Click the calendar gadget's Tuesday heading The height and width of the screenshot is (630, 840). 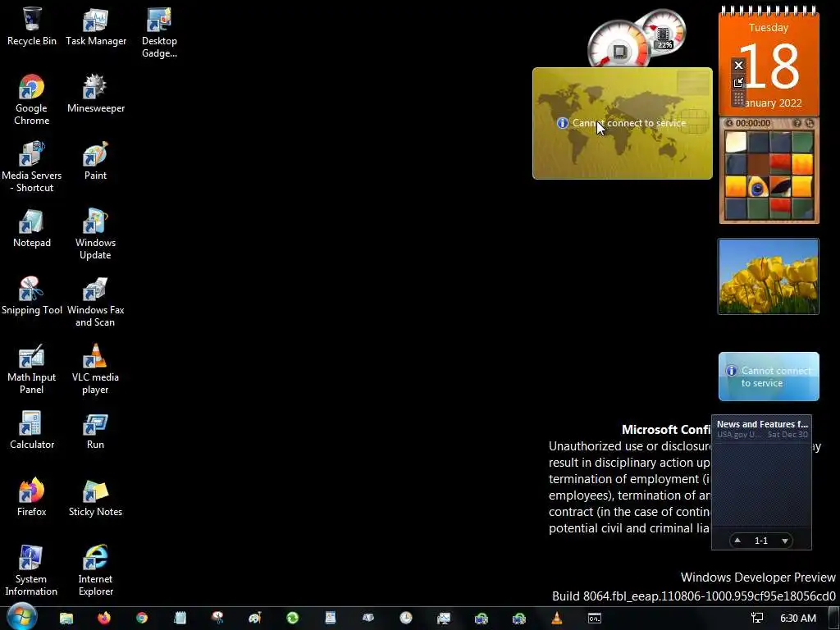coord(769,28)
